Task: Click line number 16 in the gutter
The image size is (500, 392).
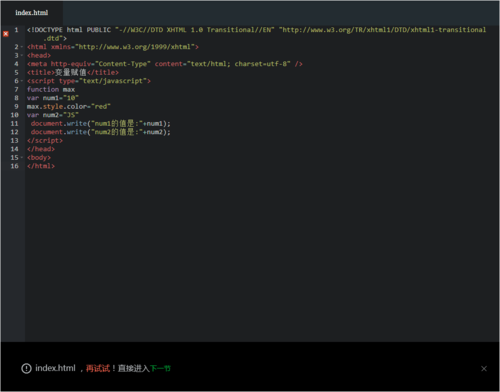Action: tap(15, 166)
